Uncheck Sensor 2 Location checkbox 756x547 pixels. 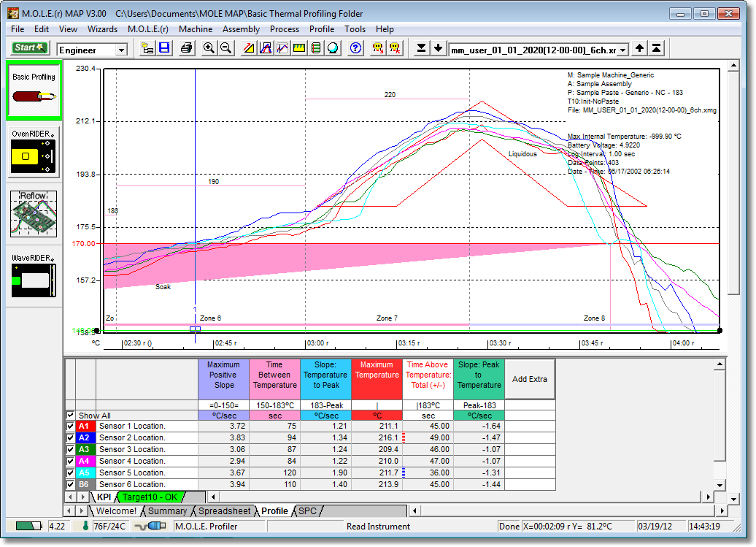click(x=70, y=437)
